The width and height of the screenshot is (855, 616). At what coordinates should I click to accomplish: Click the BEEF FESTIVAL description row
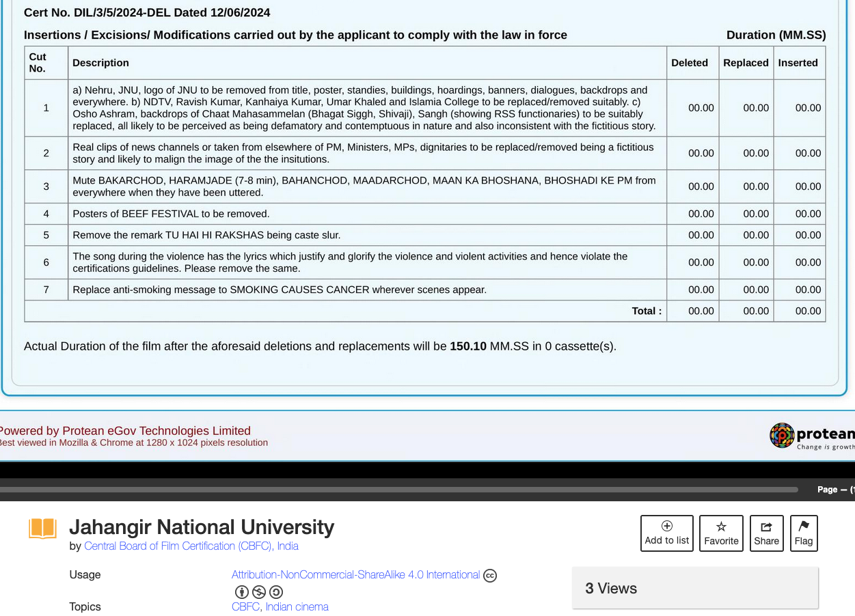point(171,214)
